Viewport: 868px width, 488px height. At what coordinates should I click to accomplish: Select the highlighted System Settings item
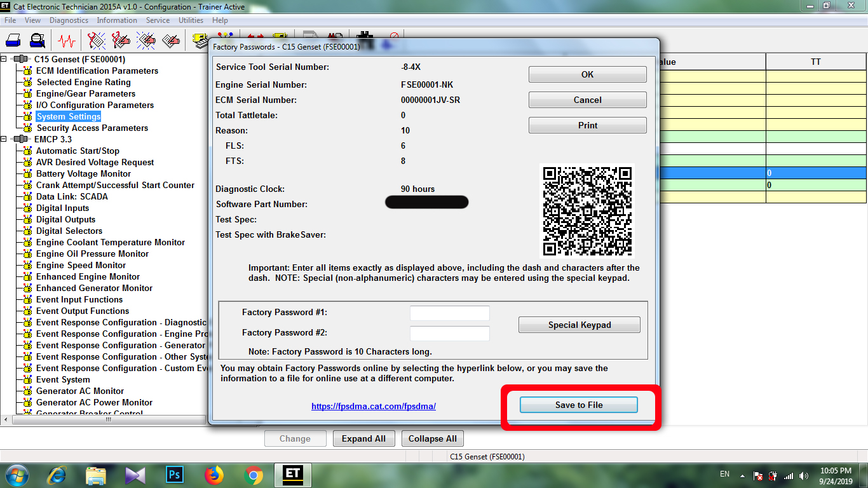[x=69, y=116]
